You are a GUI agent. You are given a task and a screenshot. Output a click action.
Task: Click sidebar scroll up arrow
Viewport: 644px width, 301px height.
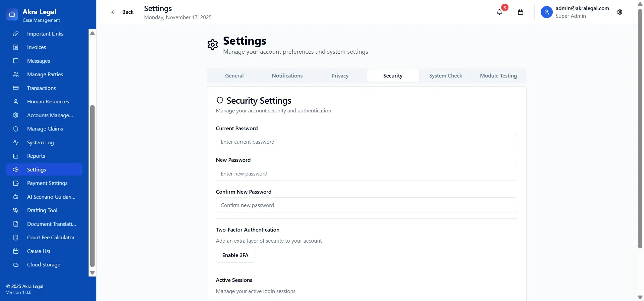(93, 33)
